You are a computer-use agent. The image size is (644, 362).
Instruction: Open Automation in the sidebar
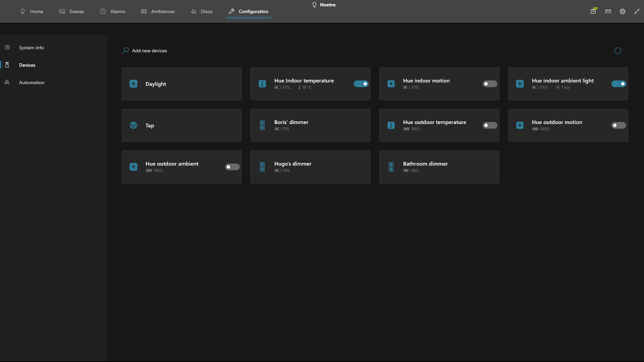(32, 82)
